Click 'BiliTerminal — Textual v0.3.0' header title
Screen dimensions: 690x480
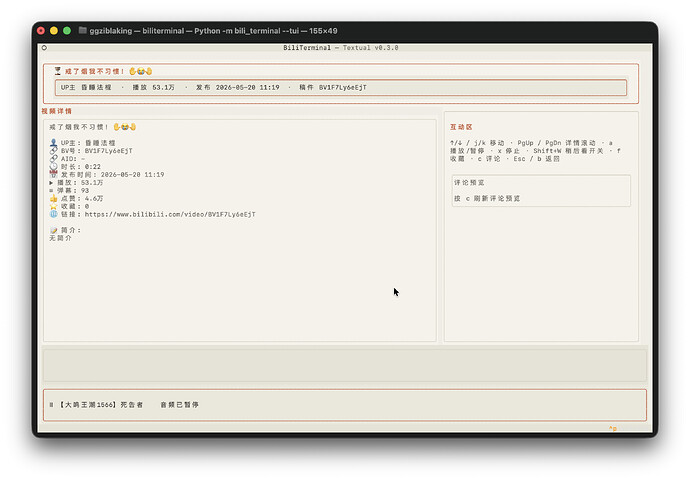(x=341, y=48)
